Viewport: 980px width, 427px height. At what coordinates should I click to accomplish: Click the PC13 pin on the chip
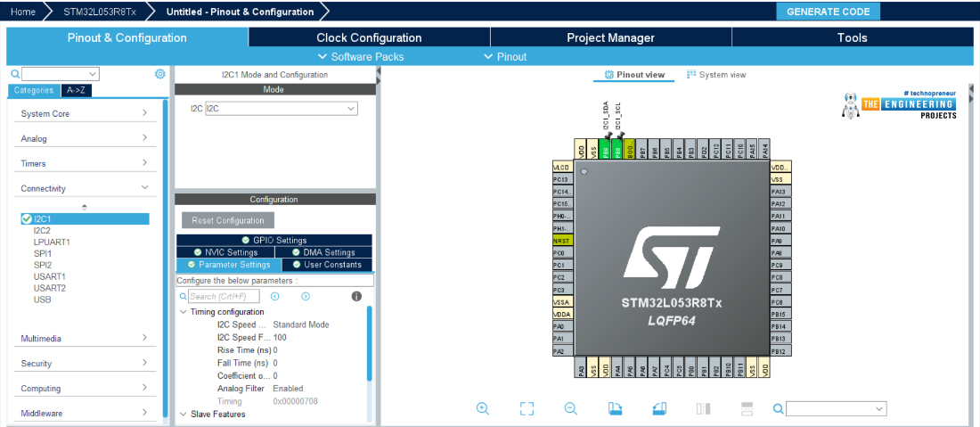pos(562,179)
